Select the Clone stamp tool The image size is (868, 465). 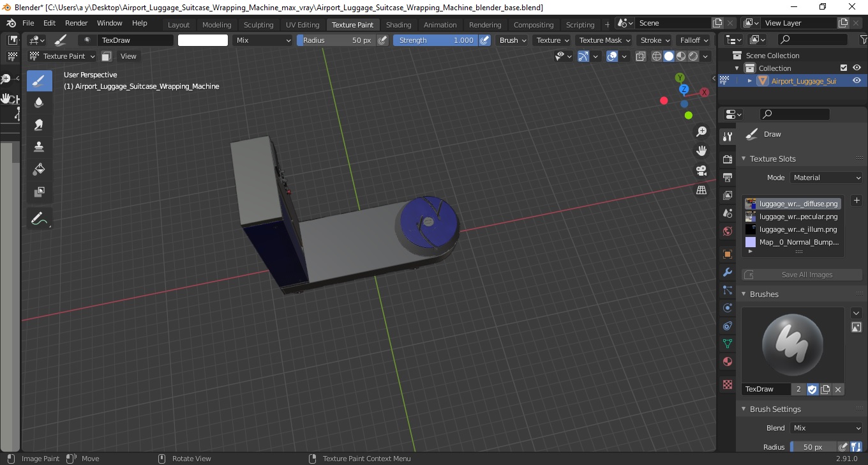coord(40,147)
